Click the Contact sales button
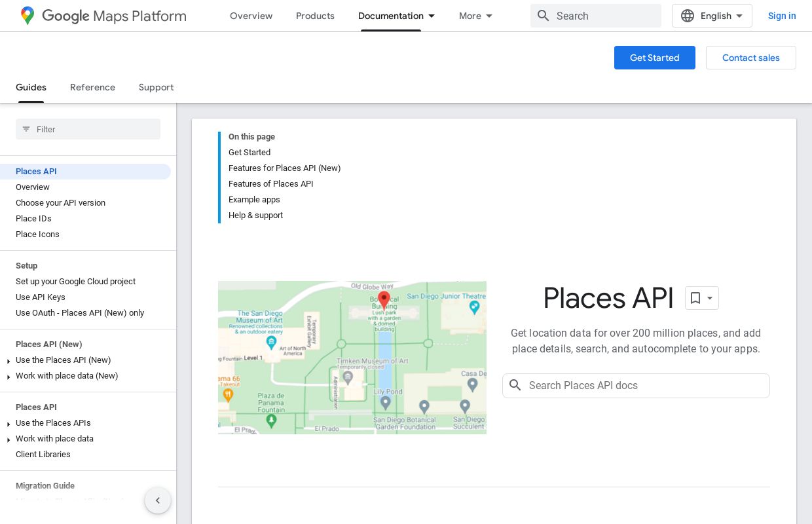812x524 pixels. point(751,58)
